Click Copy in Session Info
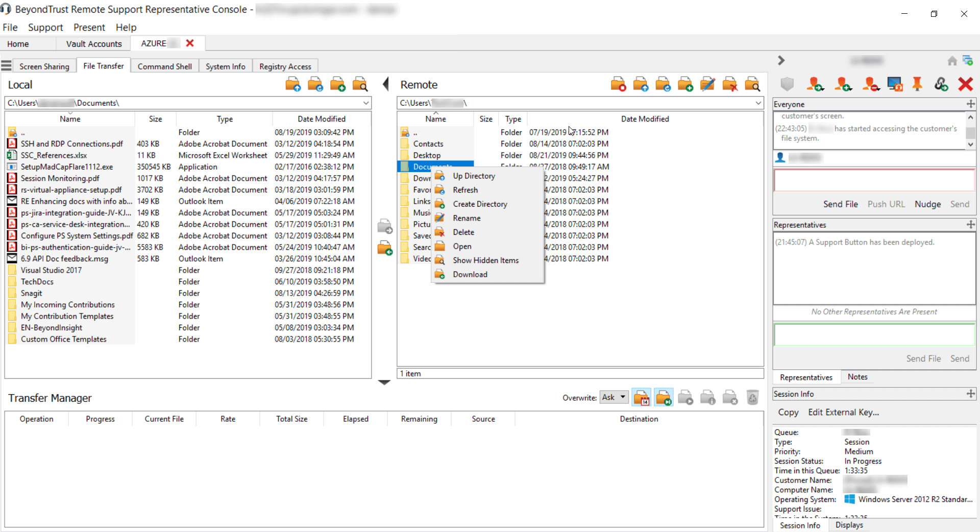Image resolution: width=980 pixels, height=532 pixels. point(788,413)
